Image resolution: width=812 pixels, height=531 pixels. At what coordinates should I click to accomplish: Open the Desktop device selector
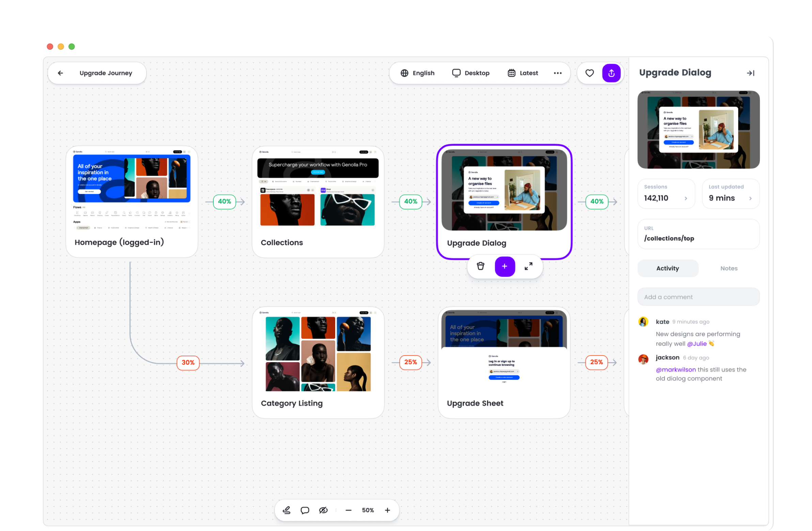click(470, 73)
